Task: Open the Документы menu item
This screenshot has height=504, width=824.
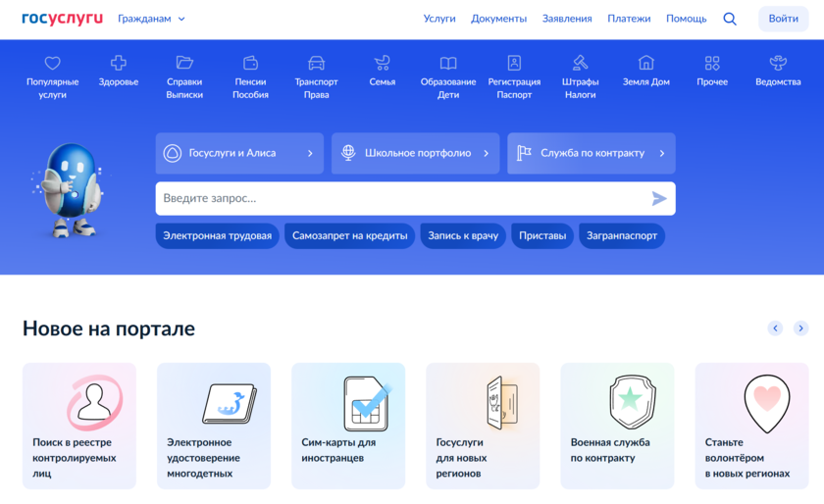Action: point(498,19)
